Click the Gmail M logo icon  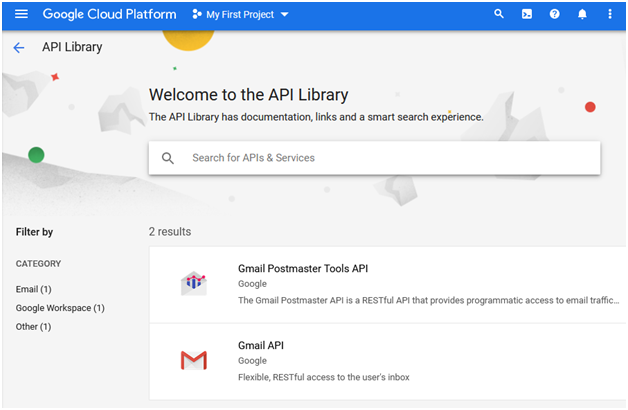194,360
